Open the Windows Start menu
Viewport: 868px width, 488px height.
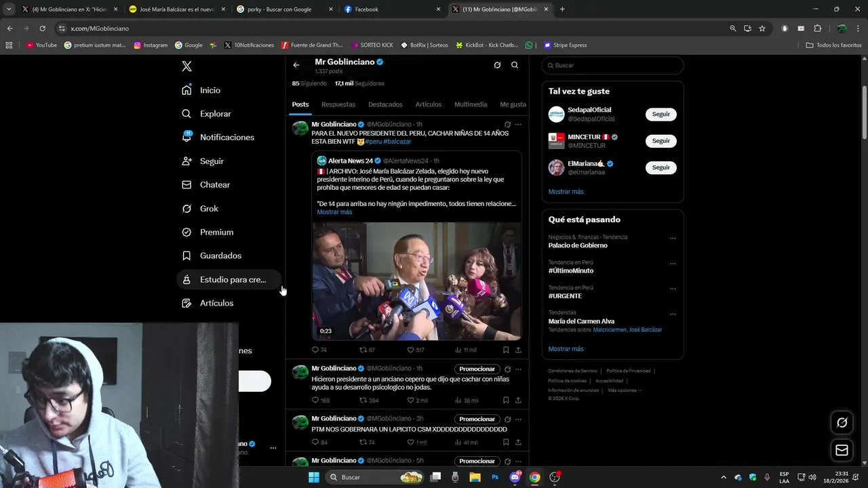point(313,477)
